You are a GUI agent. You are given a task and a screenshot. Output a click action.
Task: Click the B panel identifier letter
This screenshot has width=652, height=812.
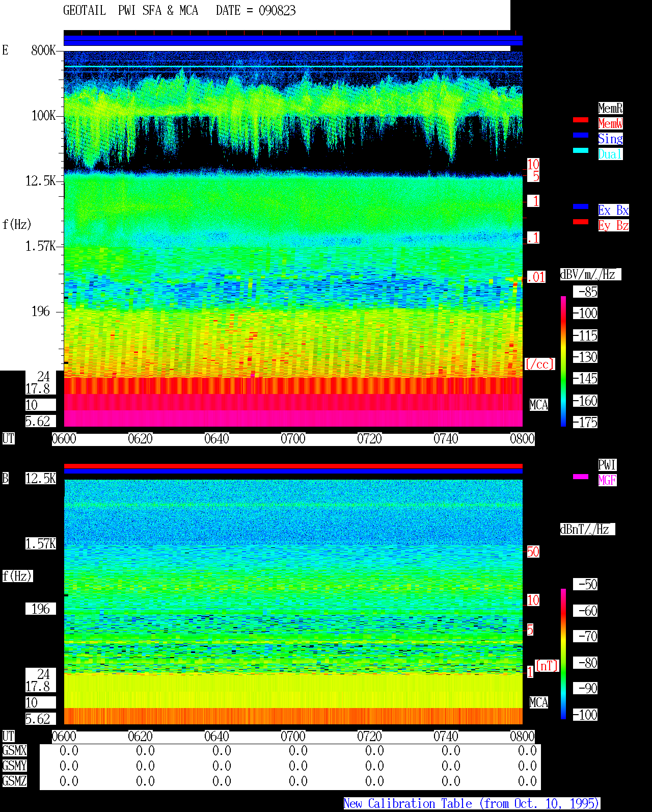pyautogui.click(x=5, y=478)
